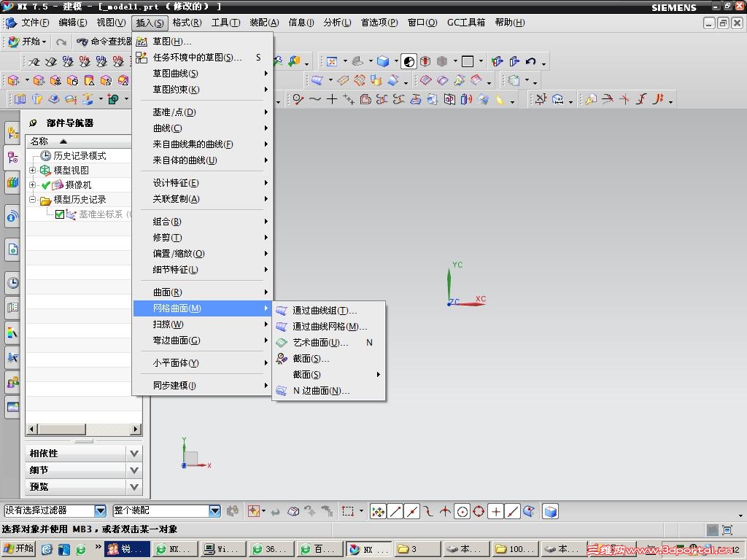
Task: Switch to the Wi... taskbar window
Action: (223, 548)
